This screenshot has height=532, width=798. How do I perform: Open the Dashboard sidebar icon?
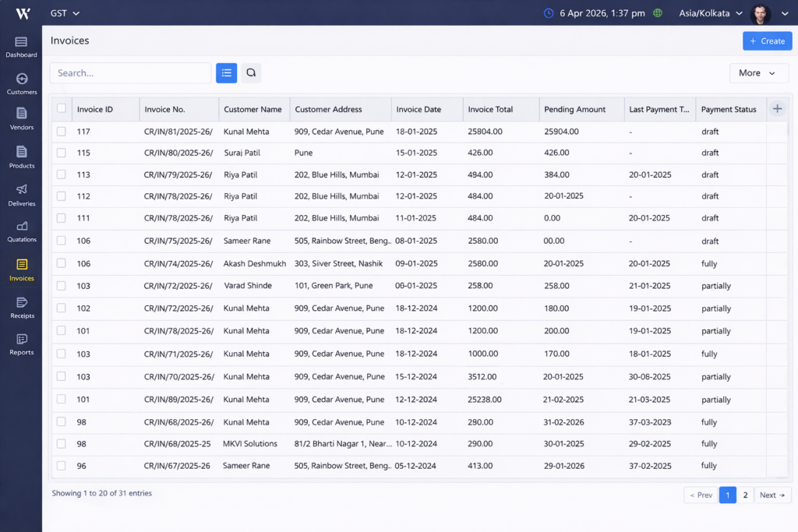pyautogui.click(x=21, y=46)
